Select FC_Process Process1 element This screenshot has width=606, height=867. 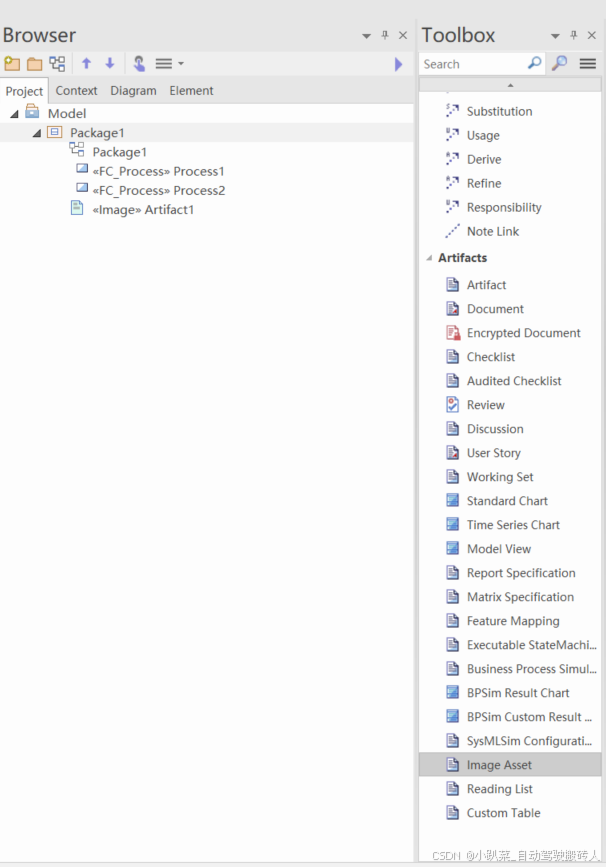158,171
